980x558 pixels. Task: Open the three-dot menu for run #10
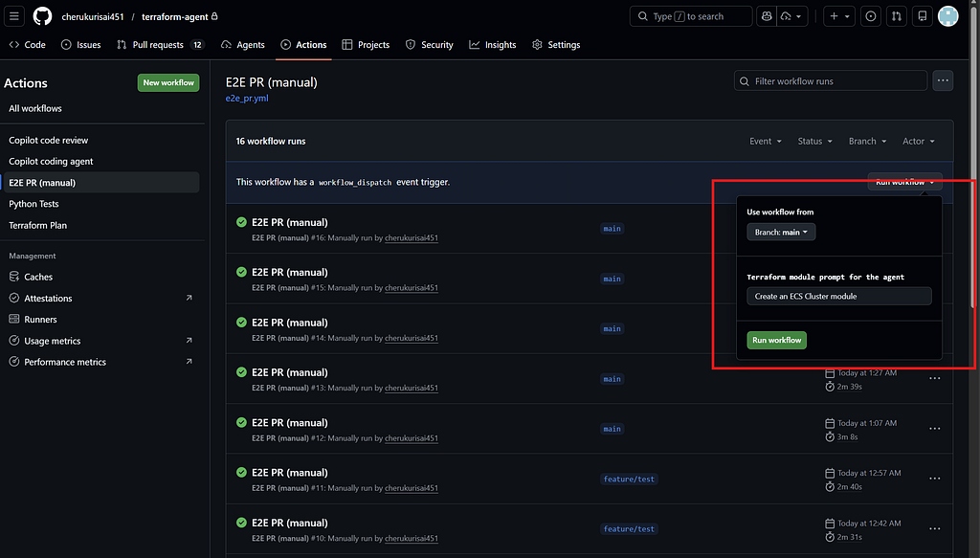pyautogui.click(x=934, y=528)
